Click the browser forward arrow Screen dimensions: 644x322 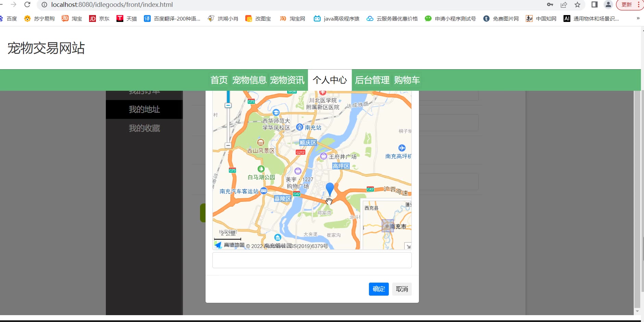pos(13,5)
